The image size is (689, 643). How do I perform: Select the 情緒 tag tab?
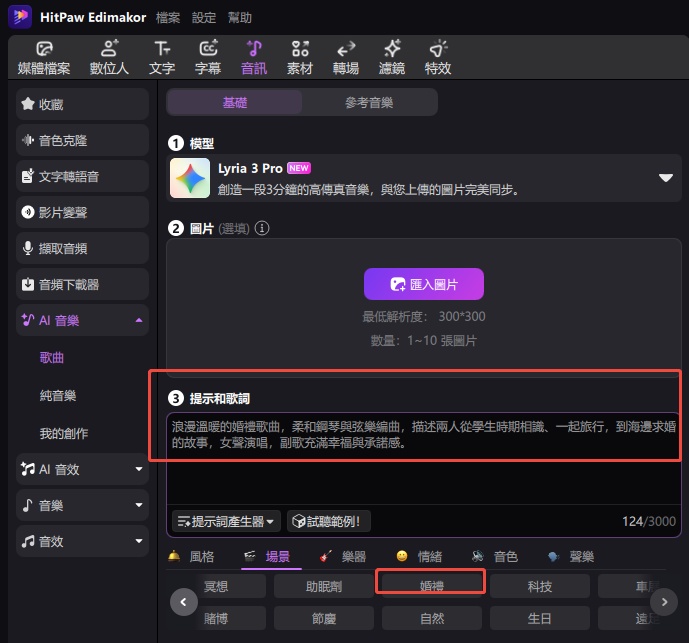419,556
